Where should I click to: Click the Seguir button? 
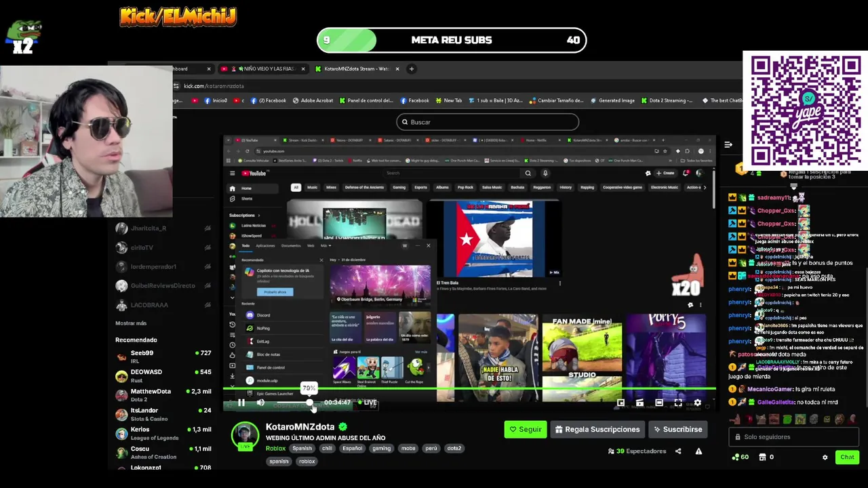tap(526, 429)
